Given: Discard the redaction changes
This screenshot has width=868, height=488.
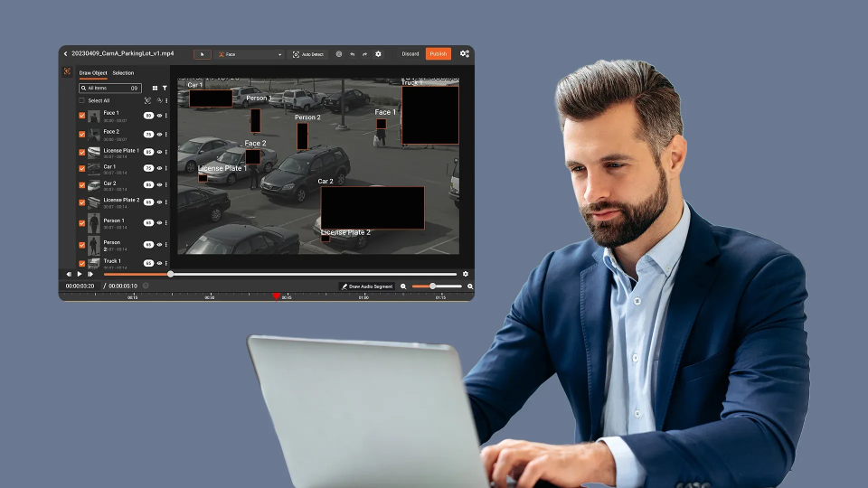Looking at the screenshot, I should (410, 53).
